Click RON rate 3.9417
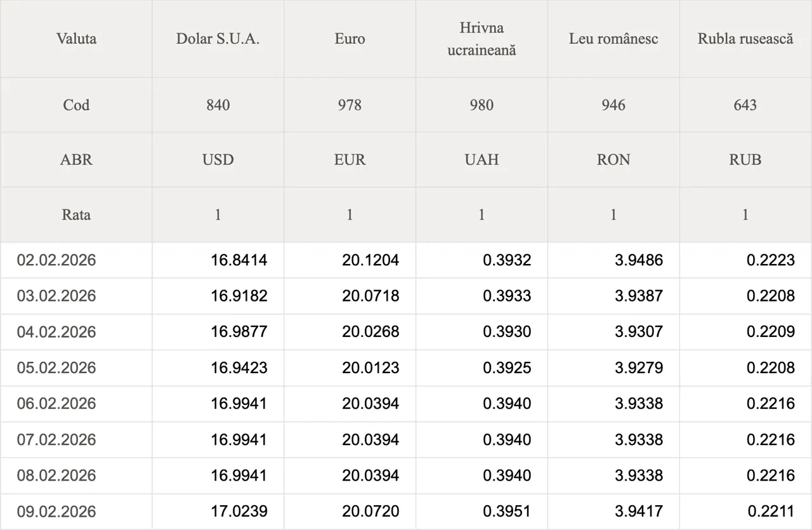 pos(639,512)
